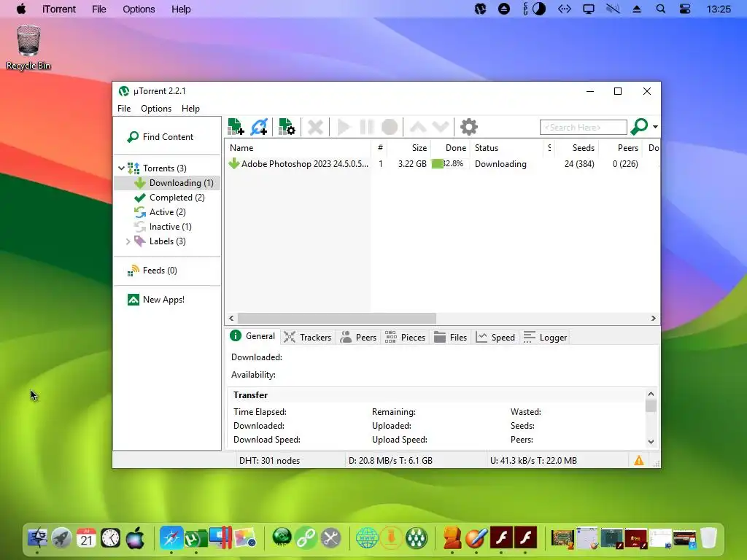The width and height of the screenshot is (747, 560).
Task: Click Move Down Queue arrow icon
Action: coord(441,127)
